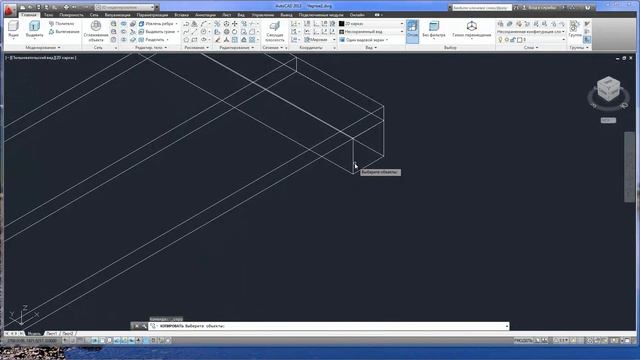Click the Сглаживание объекта smooth object tool
640x360 pixels.
click(x=96, y=31)
